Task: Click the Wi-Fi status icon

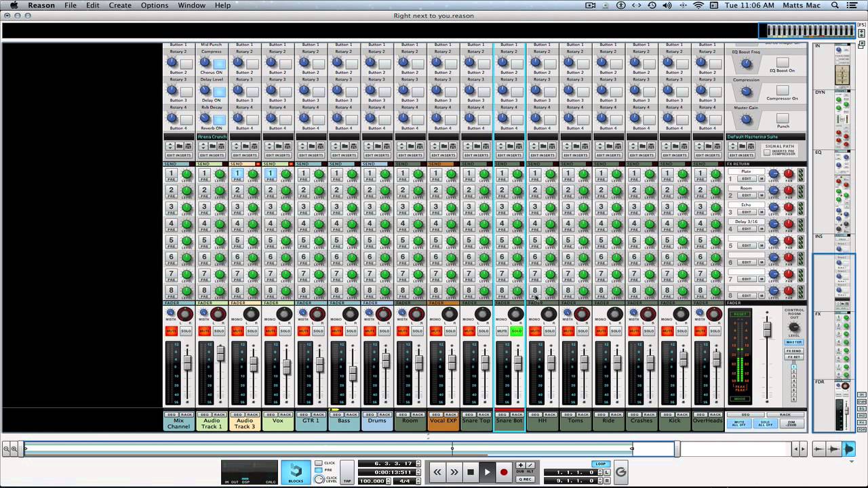Action: [698, 5]
